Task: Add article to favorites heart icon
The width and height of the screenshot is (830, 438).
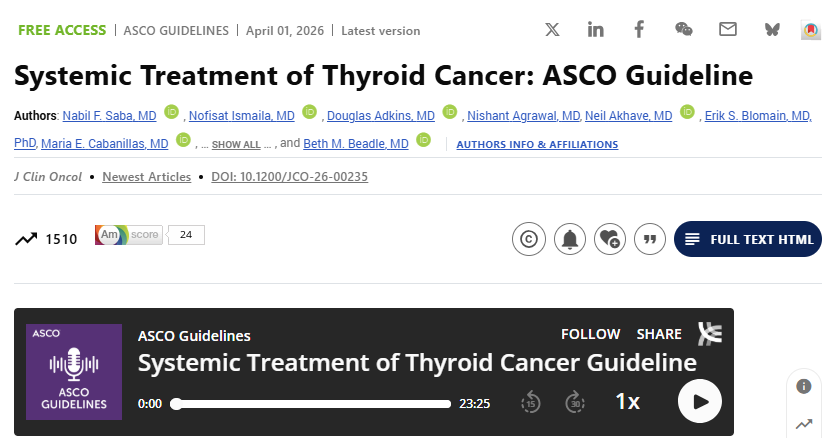Action: pos(609,239)
